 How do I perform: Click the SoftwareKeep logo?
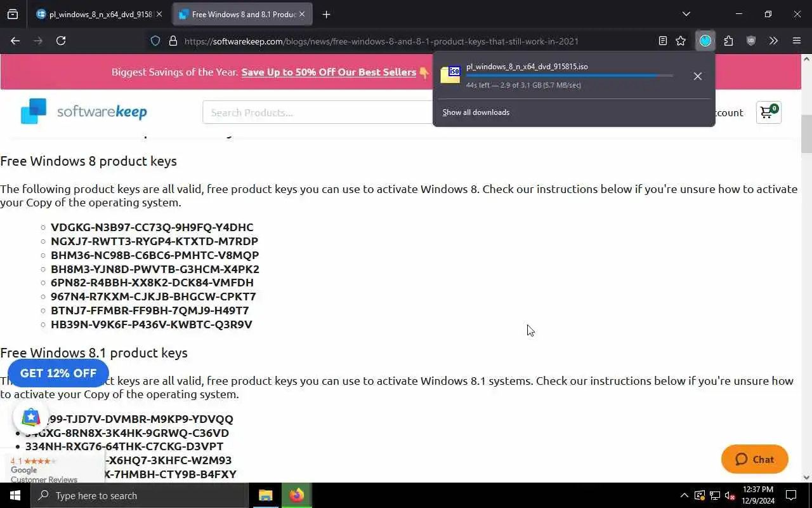click(x=84, y=111)
